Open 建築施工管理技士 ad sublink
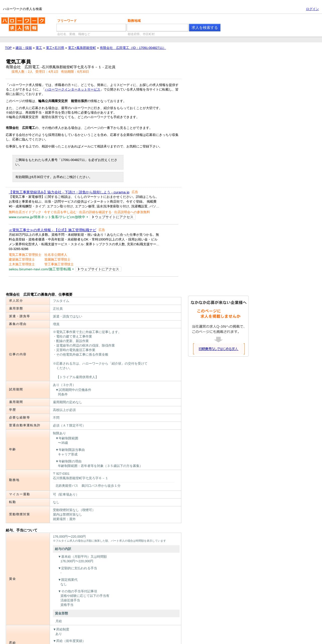The width and height of the screenshot is (322, 644). [22, 260]
